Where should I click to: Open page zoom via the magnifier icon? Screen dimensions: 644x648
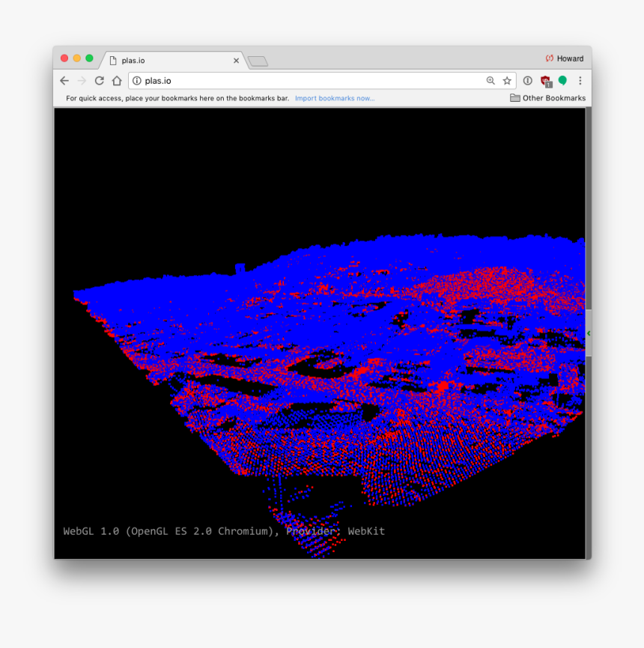490,80
